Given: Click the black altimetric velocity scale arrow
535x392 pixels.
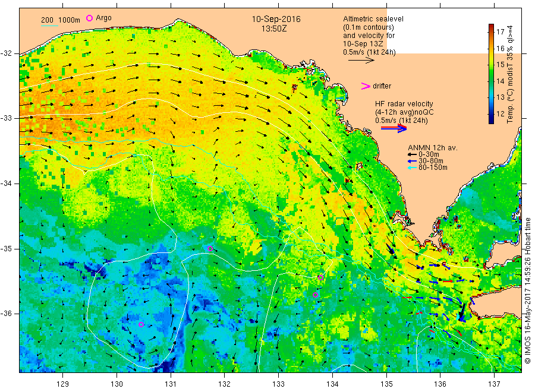Looking at the screenshot, I should click(361, 61).
